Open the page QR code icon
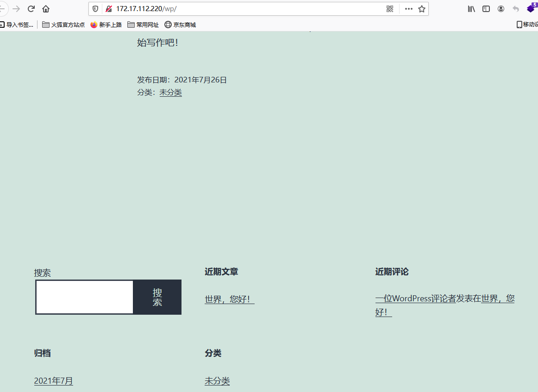Image resolution: width=538 pixels, height=392 pixels. pos(390,9)
